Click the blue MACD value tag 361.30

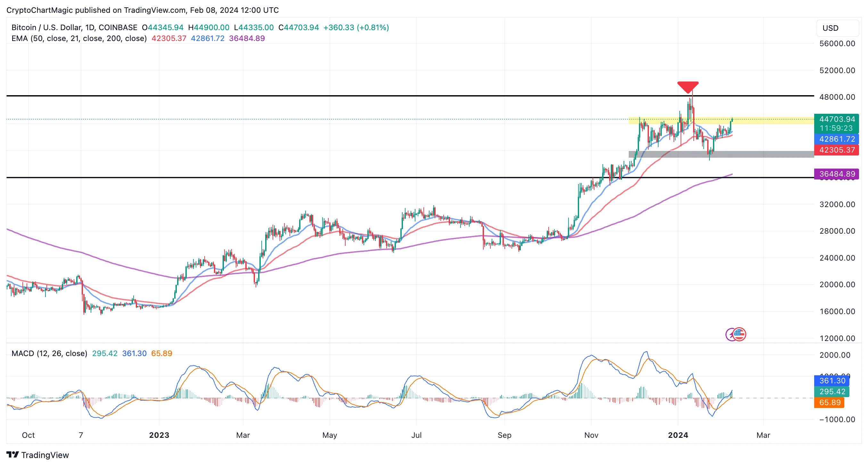point(831,380)
